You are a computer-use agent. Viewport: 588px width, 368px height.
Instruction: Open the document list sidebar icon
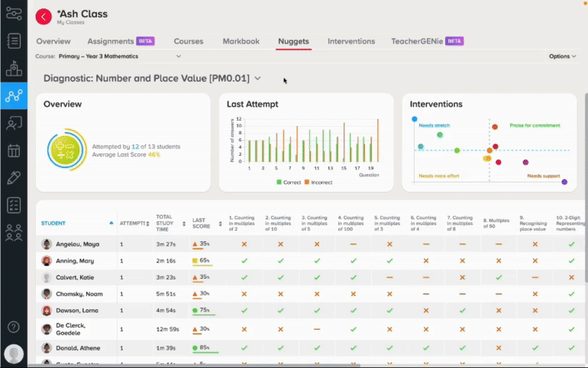tap(14, 41)
